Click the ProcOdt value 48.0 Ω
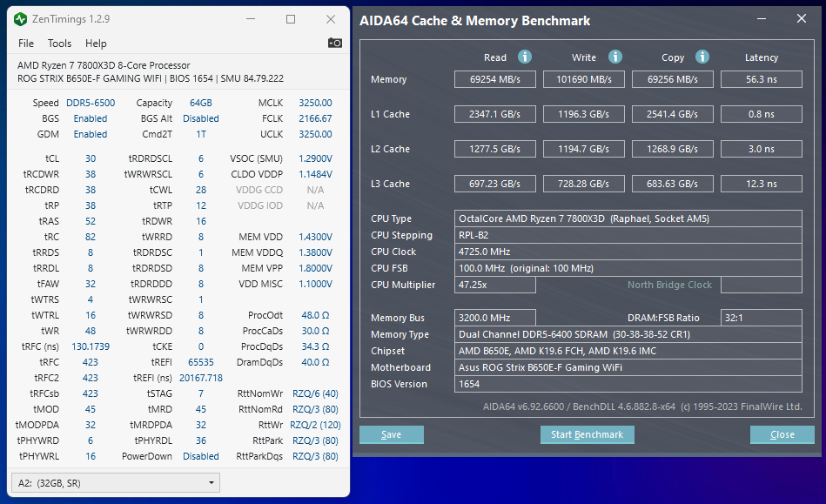Image resolution: width=826 pixels, height=504 pixels. pos(316,315)
